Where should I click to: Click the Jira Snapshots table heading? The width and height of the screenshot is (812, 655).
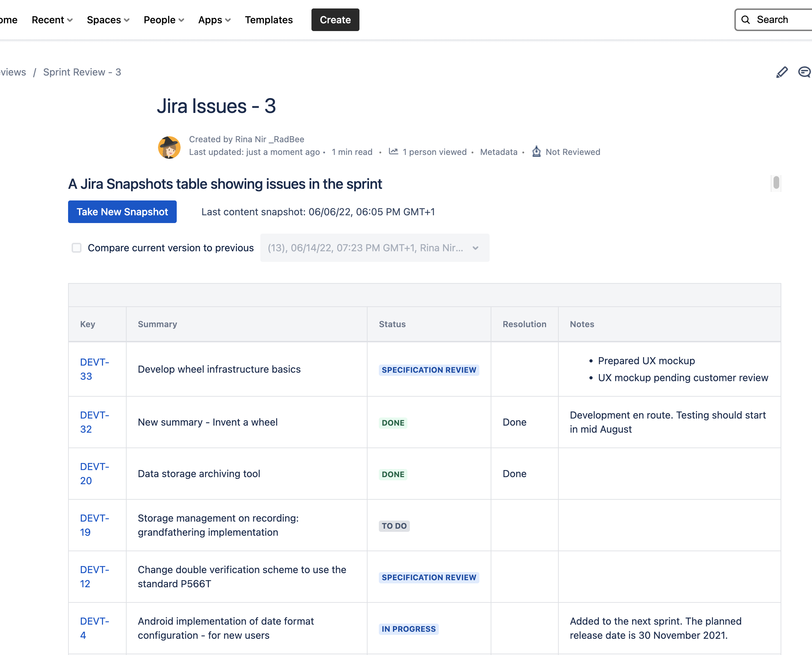225,184
